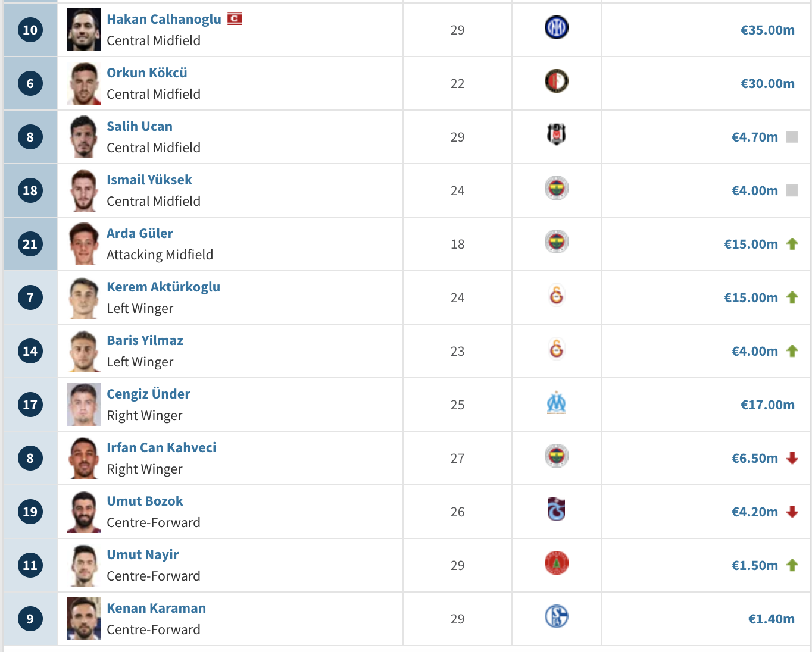The height and width of the screenshot is (652, 812).
Task: Click the Schalke 04 club crest
Action: [x=557, y=616]
